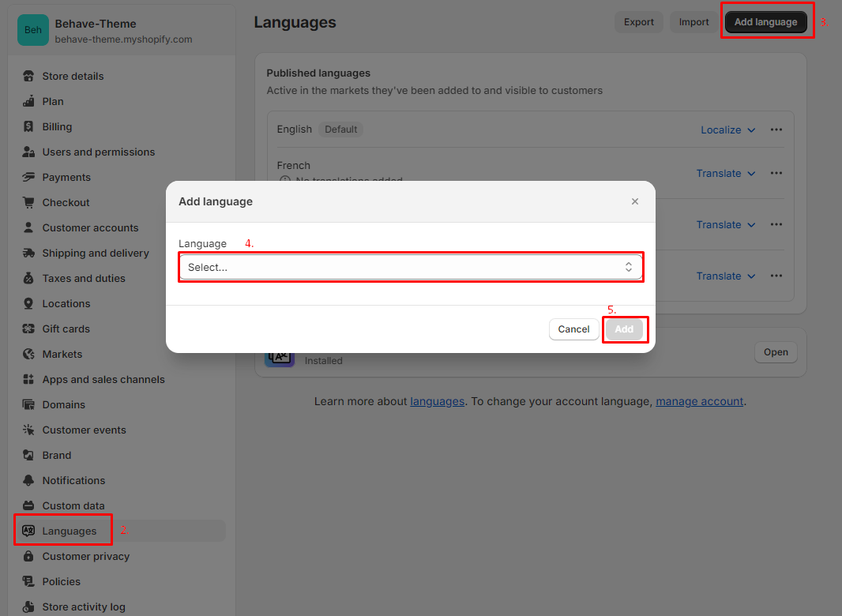The width and height of the screenshot is (842, 616).
Task: Open the Language select dropdown
Action: coord(411,267)
